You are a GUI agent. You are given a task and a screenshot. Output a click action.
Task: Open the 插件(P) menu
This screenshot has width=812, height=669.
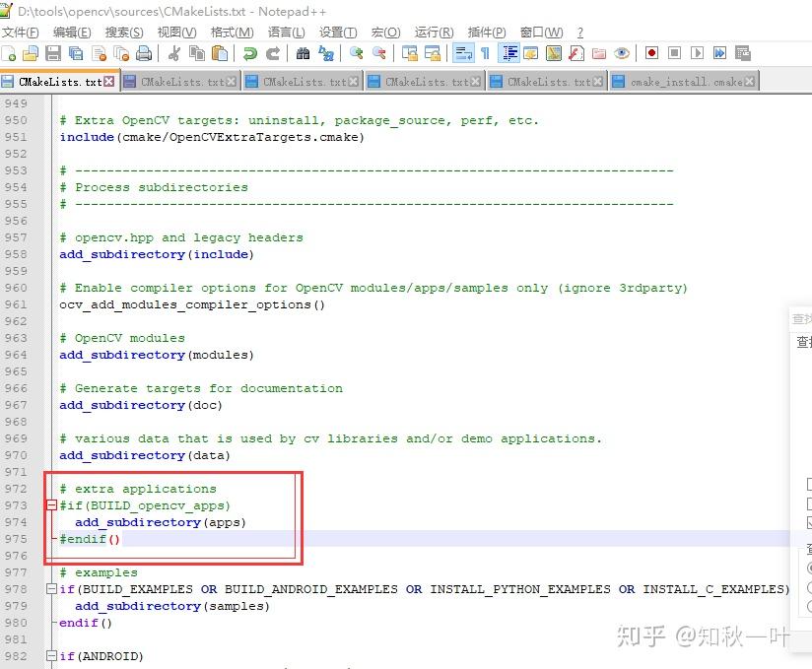click(x=487, y=33)
